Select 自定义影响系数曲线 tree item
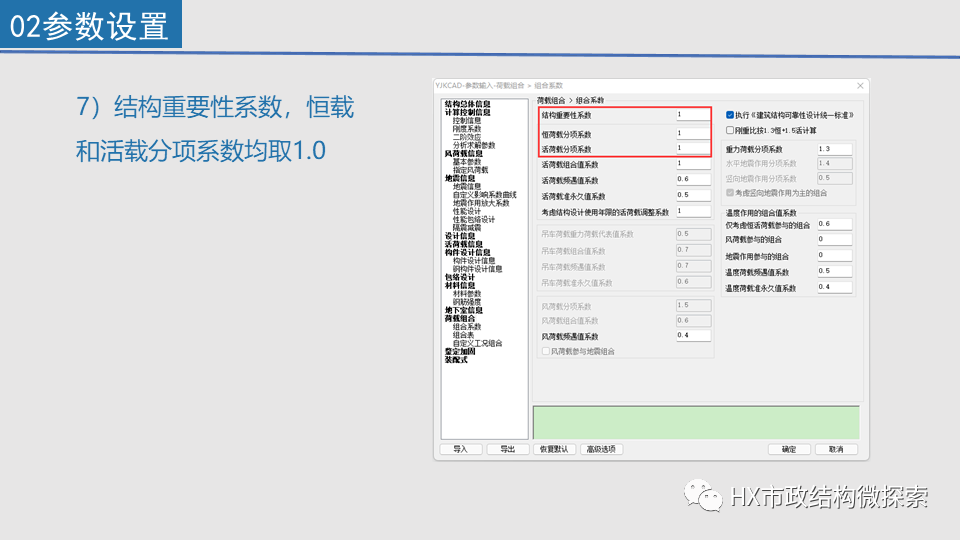Image resolution: width=960 pixels, height=540 pixels. (x=485, y=195)
